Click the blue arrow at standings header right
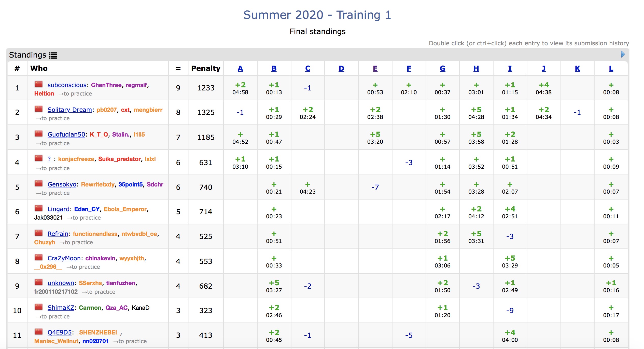Viewport: 644px width, 349px height. 623,54
